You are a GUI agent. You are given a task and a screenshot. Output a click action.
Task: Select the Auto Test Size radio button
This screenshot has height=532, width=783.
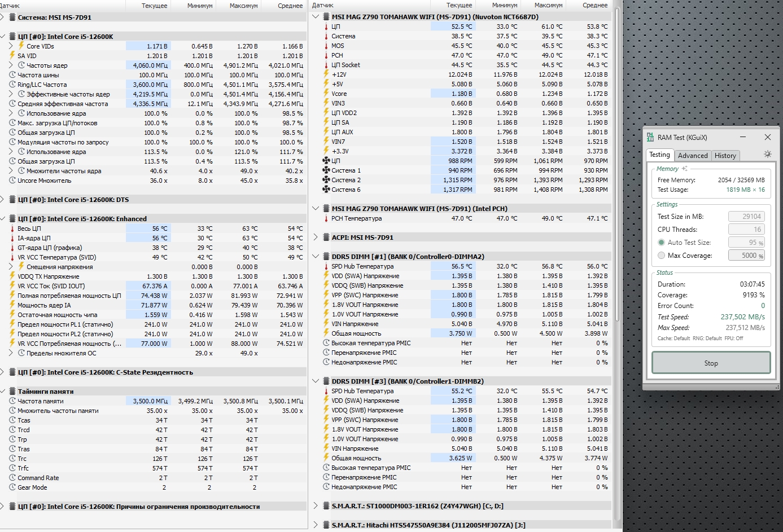click(661, 242)
